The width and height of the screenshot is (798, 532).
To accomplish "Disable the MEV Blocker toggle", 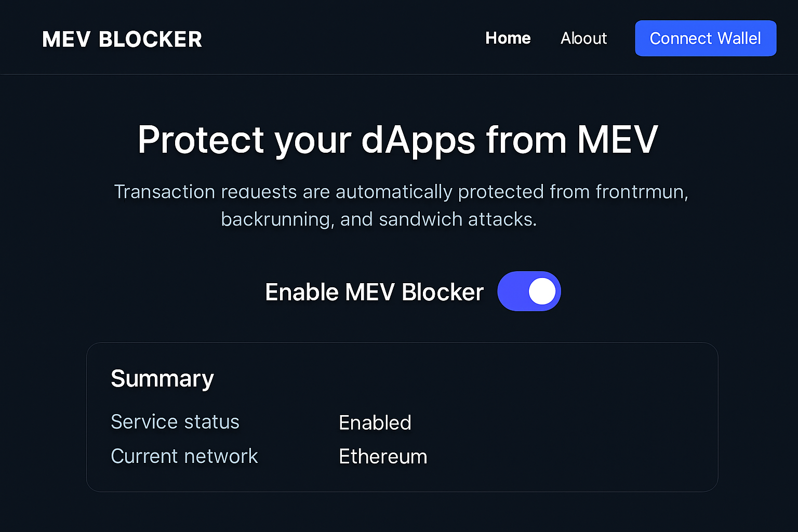I will click(529, 291).
